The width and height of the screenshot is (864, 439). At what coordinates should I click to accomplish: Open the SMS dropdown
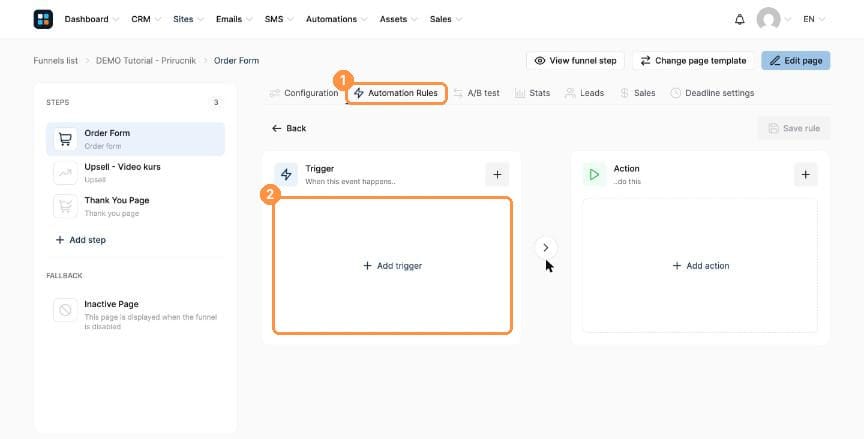tap(279, 19)
